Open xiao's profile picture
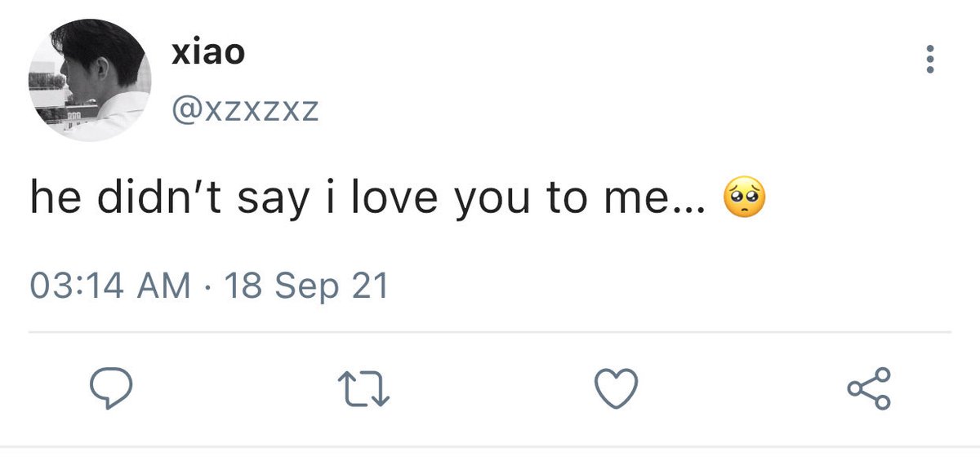980x461 pixels. coord(91,80)
